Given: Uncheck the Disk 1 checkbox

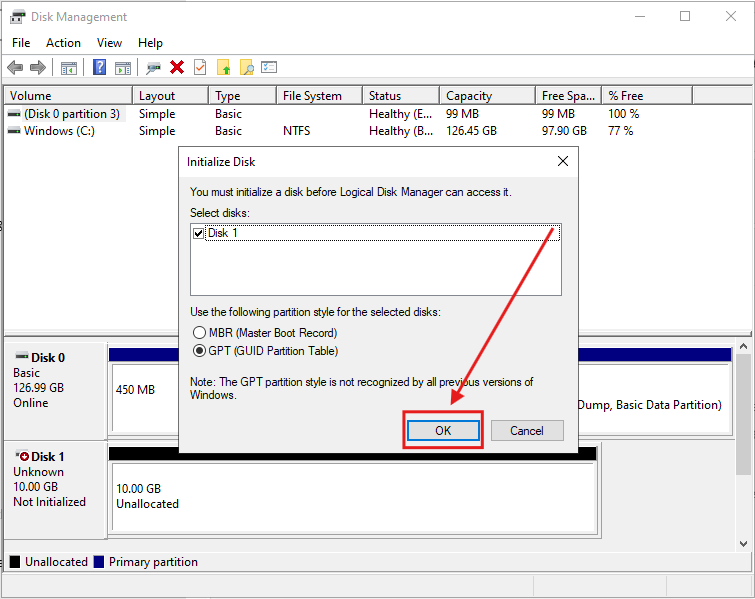Looking at the screenshot, I should pos(199,233).
